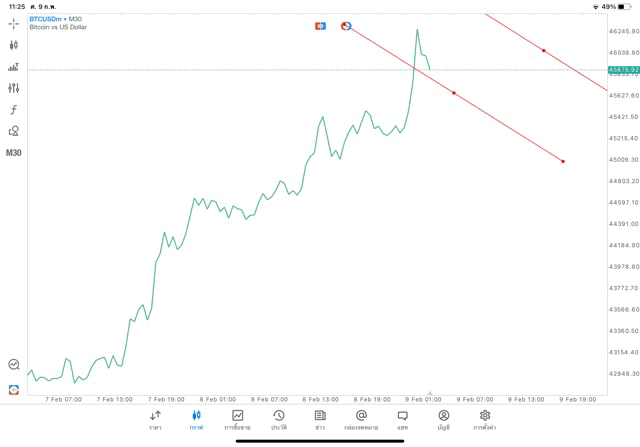Tap the bar chart style icon

(x=14, y=67)
